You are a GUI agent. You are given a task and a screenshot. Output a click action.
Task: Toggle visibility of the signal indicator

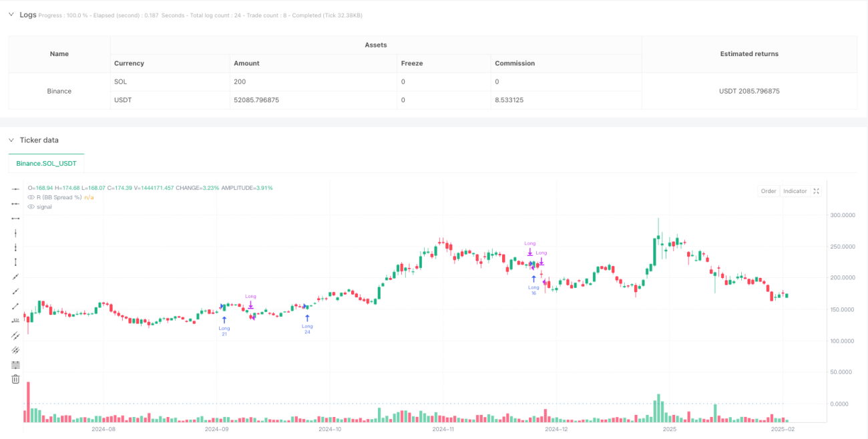[x=30, y=206]
